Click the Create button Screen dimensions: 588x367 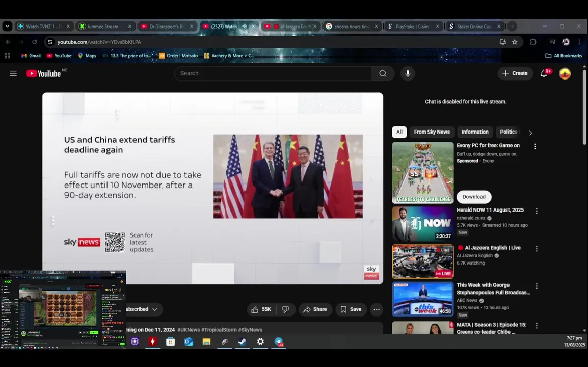[x=515, y=73]
